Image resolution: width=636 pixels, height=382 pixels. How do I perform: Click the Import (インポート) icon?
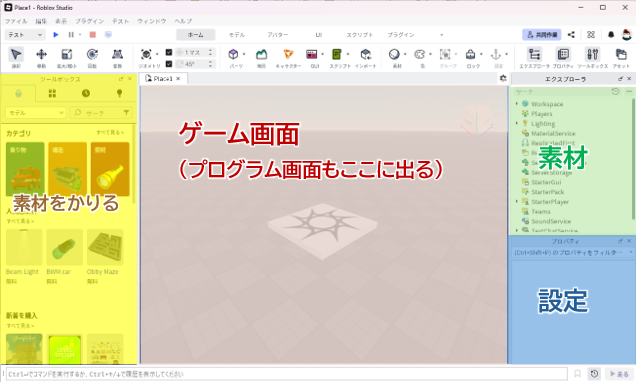tap(365, 54)
